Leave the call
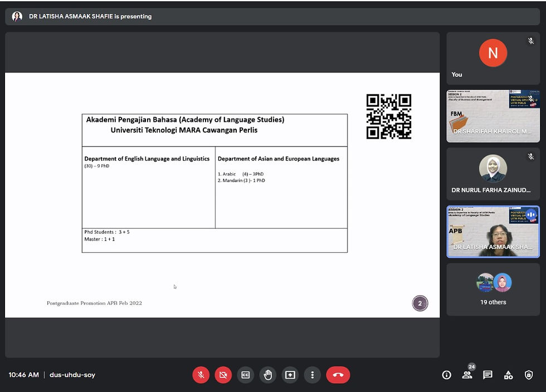The image size is (546, 392). [338, 375]
